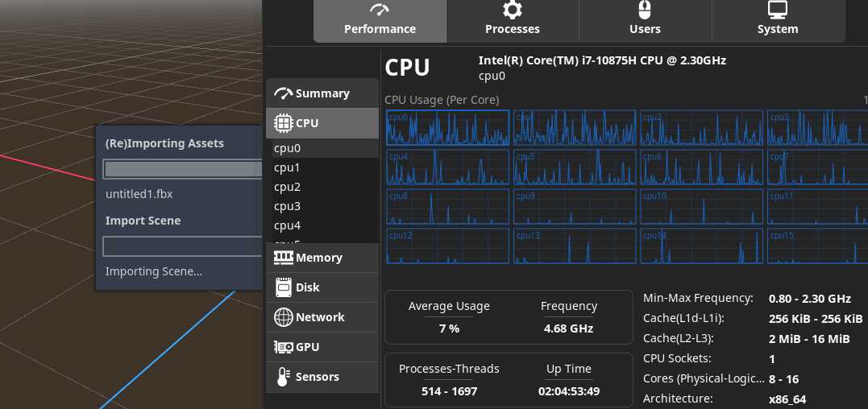Switch to the Processes tab

coord(513,29)
